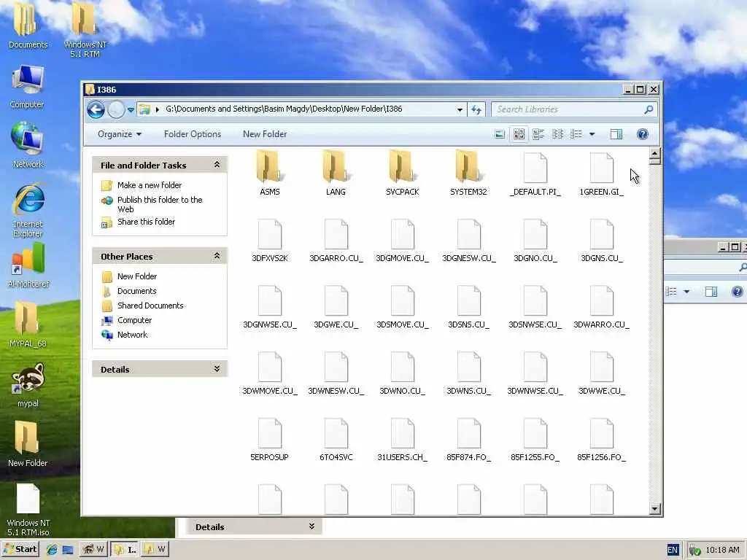Image resolution: width=747 pixels, height=560 pixels.
Task: Collapse the Other Places panel
Action: pos(217,256)
